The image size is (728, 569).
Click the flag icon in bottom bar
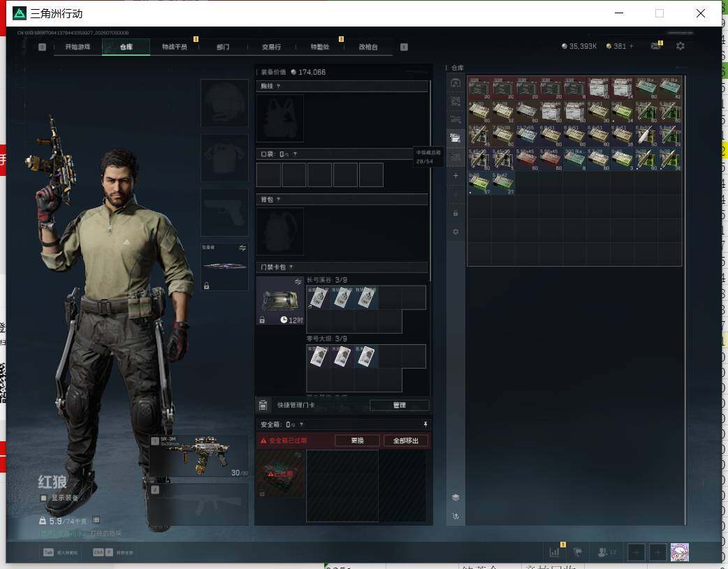(x=578, y=552)
